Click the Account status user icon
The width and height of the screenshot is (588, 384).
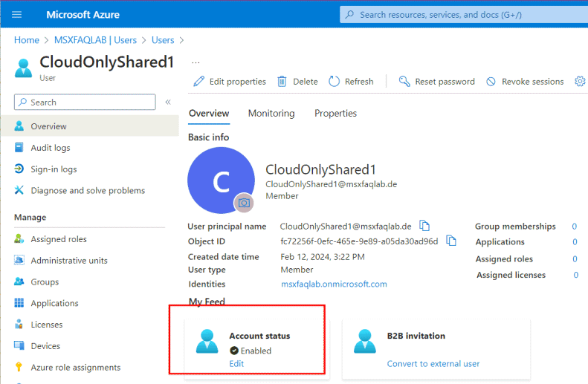click(207, 341)
